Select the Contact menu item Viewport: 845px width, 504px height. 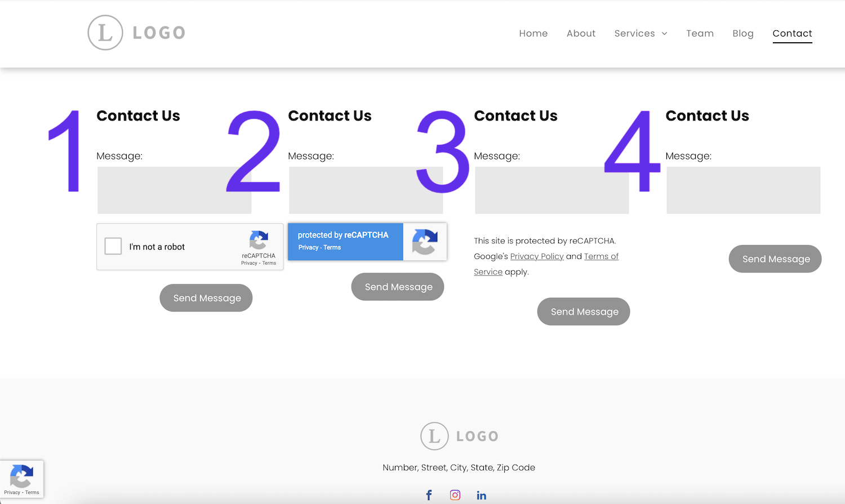pyautogui.click(x=792, y=33)
